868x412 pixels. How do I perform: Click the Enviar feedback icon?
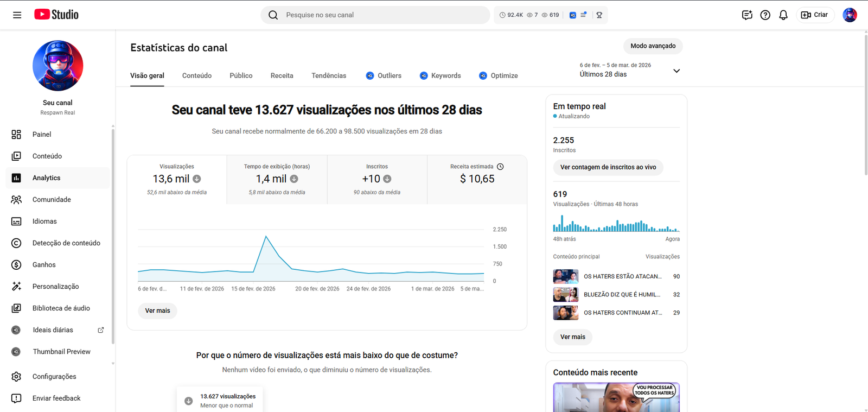(x=16, y=398)
